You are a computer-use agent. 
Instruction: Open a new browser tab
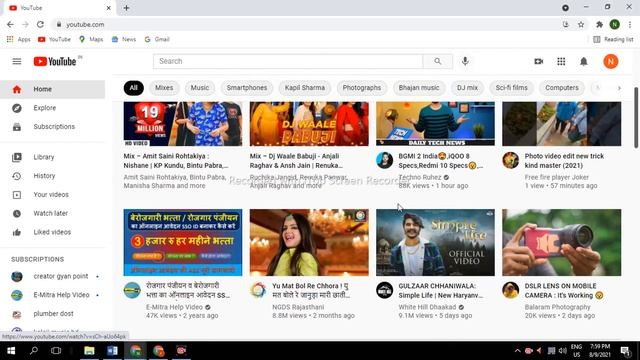coord(127,8)
